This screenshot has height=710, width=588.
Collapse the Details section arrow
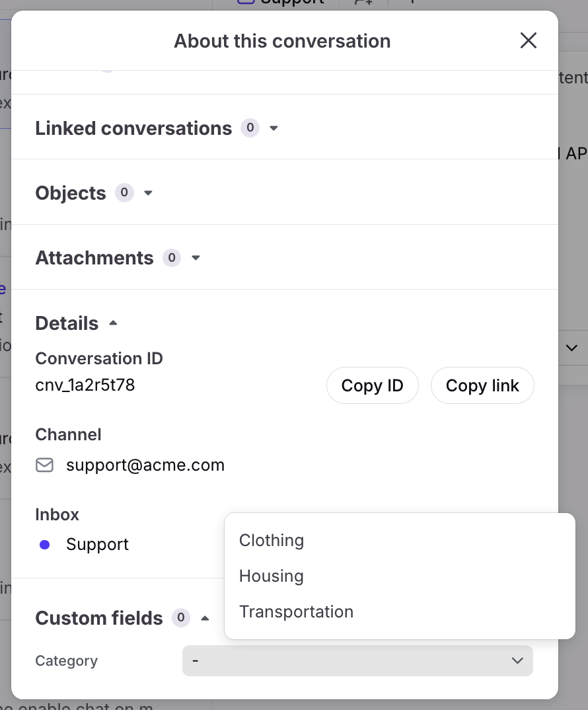point(113,323)
